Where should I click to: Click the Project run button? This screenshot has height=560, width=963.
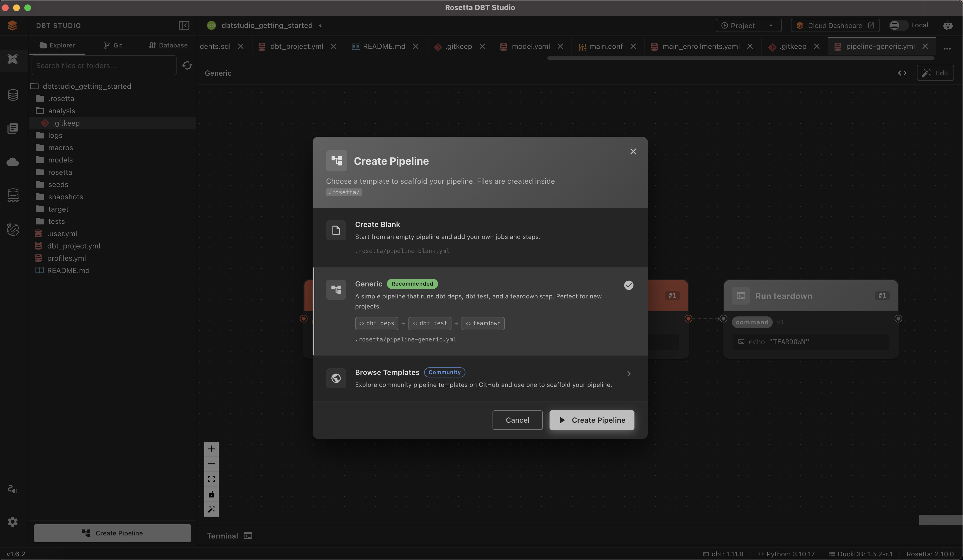tap(738, 26)
